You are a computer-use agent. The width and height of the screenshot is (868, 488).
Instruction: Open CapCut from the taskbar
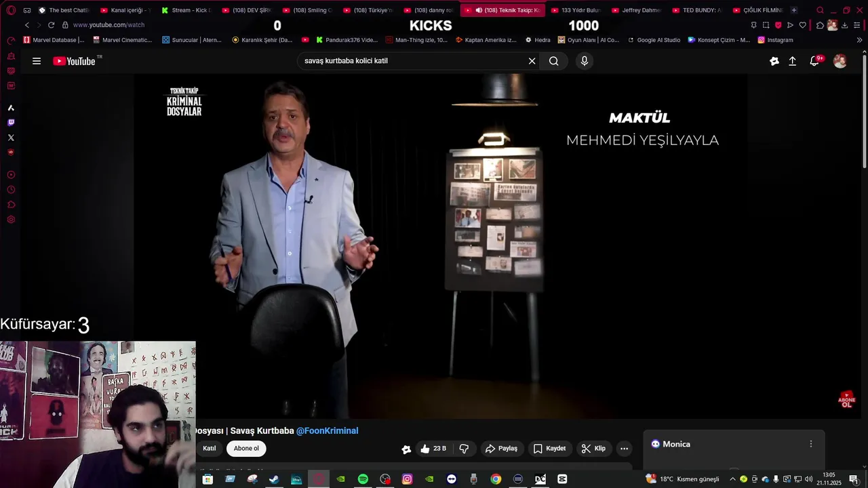pos(562,479)
